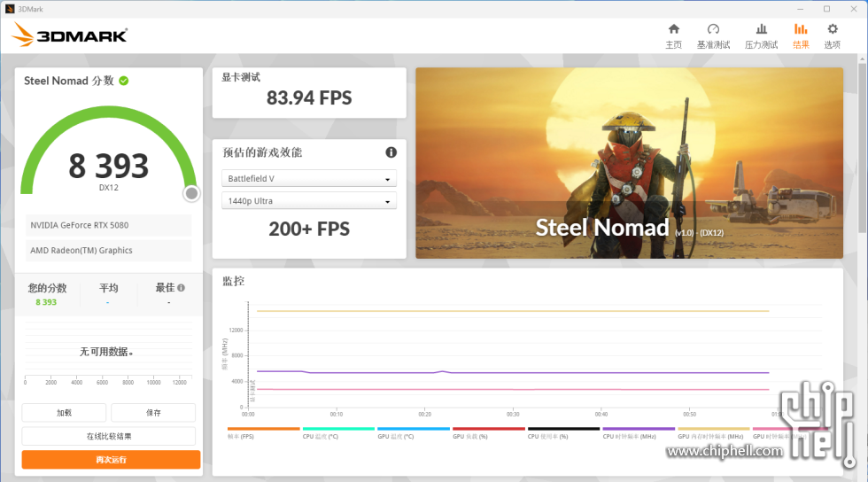Maximize the 3DMark window
Screen dimensions: 868x482
(826, 9)
